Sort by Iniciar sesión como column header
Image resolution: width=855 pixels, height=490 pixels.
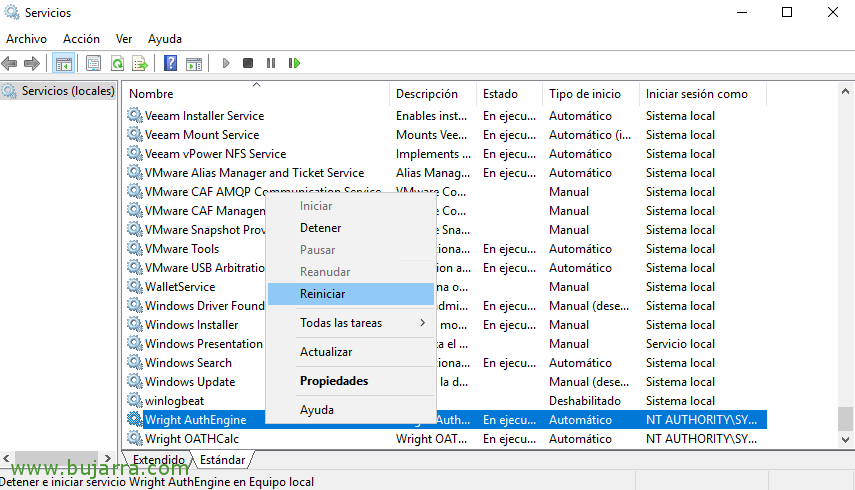[702, 94]
